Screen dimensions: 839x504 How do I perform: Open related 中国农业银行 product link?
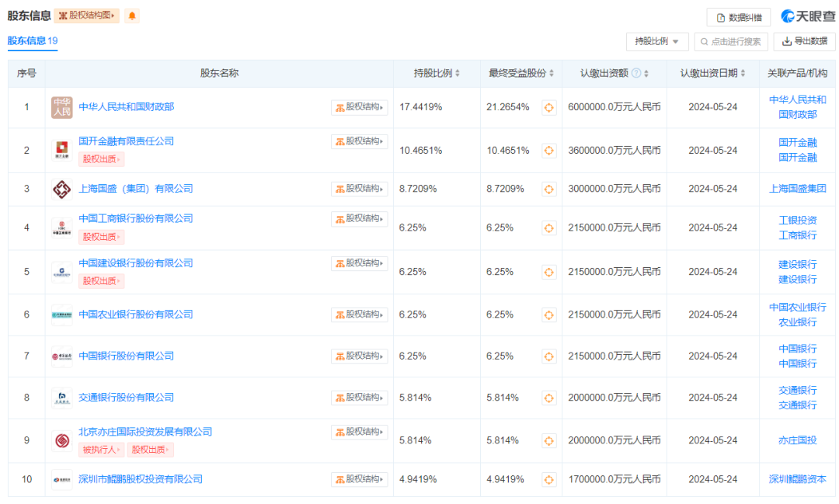click(797, 308)
